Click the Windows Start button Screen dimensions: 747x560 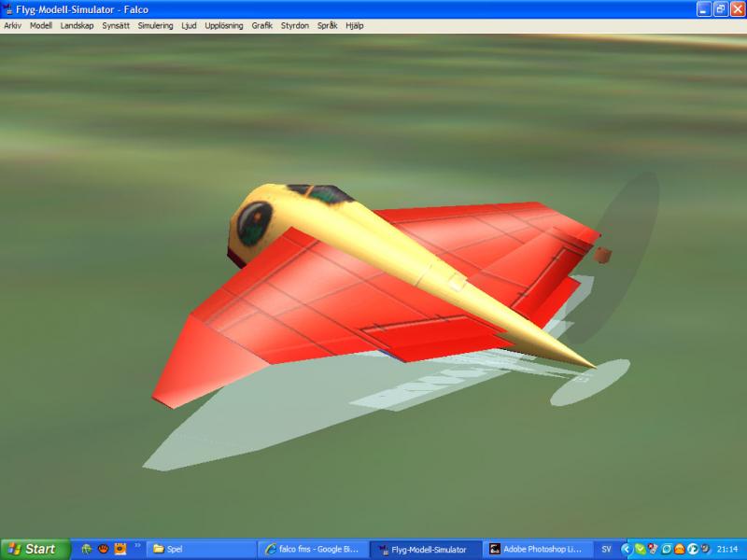[35, 550]
